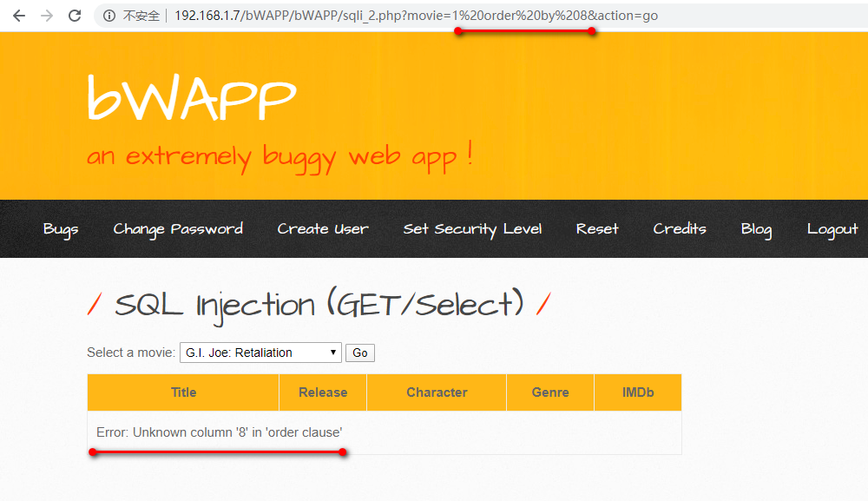This screenshot has height=501, width=868.
Task: Click the SQL Injection (GET/Select) heading
Action: [x=319, y=305]
